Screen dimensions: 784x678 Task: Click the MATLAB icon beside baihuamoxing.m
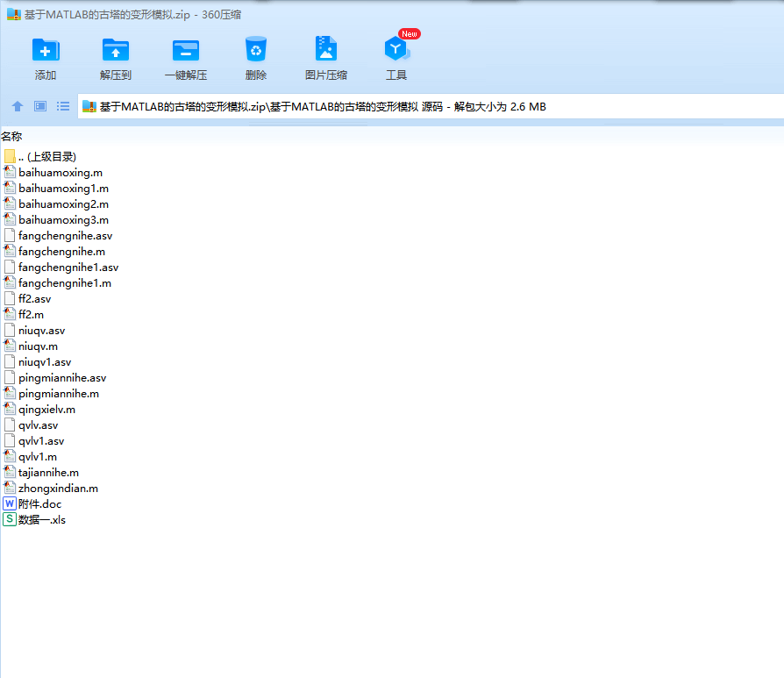pyautogui.click(x=10, y=172)
